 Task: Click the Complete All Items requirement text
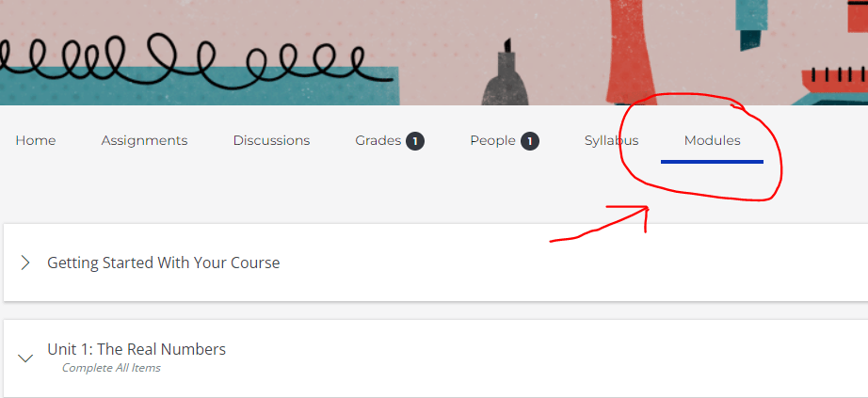111,368
